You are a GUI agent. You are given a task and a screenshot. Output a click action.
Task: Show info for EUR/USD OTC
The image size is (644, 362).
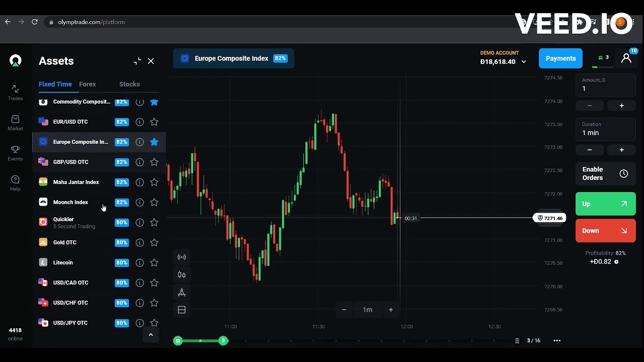140,122
